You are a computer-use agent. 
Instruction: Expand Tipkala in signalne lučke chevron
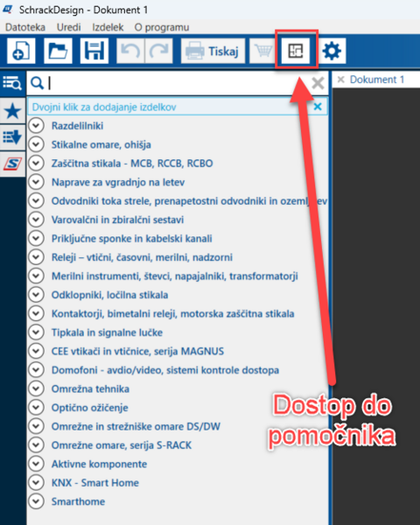36,332
